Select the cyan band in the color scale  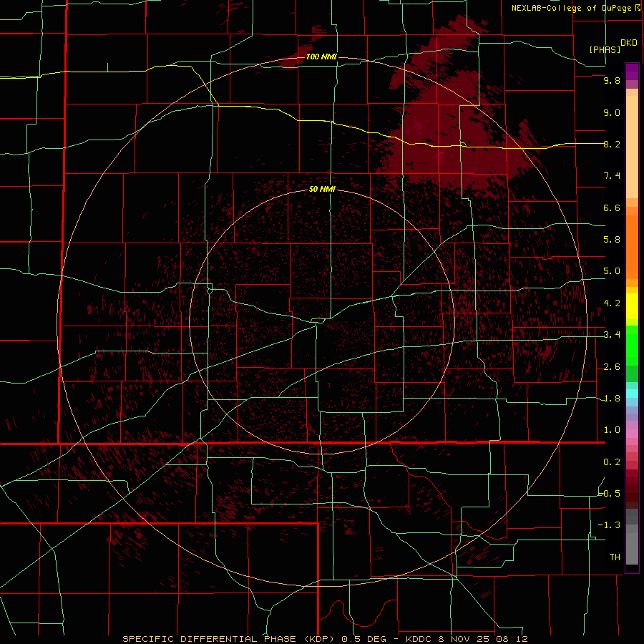(x=632, y=394)
